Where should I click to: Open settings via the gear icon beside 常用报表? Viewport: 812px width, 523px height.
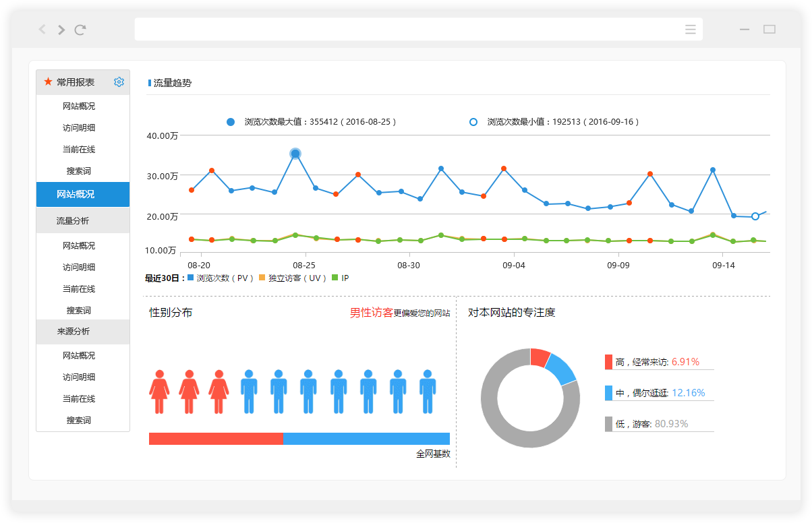(119, 82)
